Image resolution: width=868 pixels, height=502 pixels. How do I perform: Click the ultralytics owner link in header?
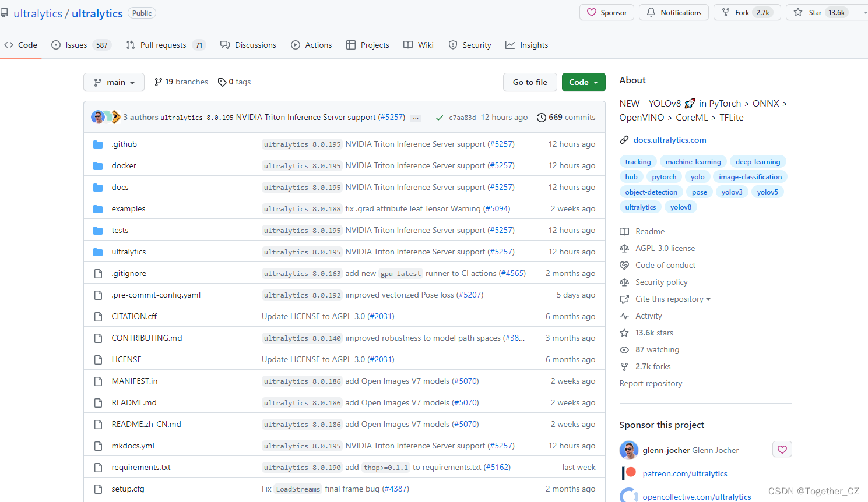click(38, 13)
